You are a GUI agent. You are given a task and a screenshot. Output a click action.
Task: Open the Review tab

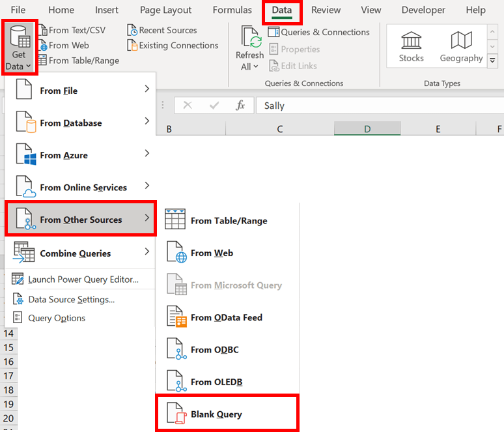click(x=326, y=10)
